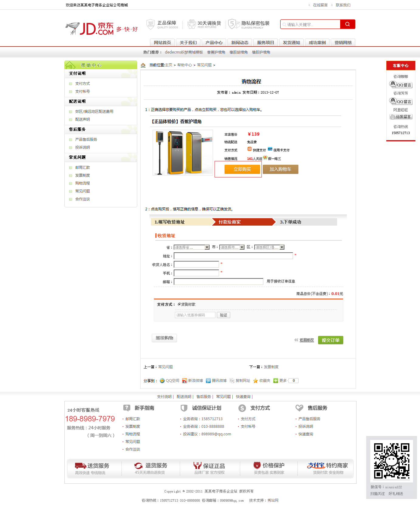The height and width of the screenshot is (505, 420).
Task: Click the orange 立即购买 button
Action: [242, 169]
